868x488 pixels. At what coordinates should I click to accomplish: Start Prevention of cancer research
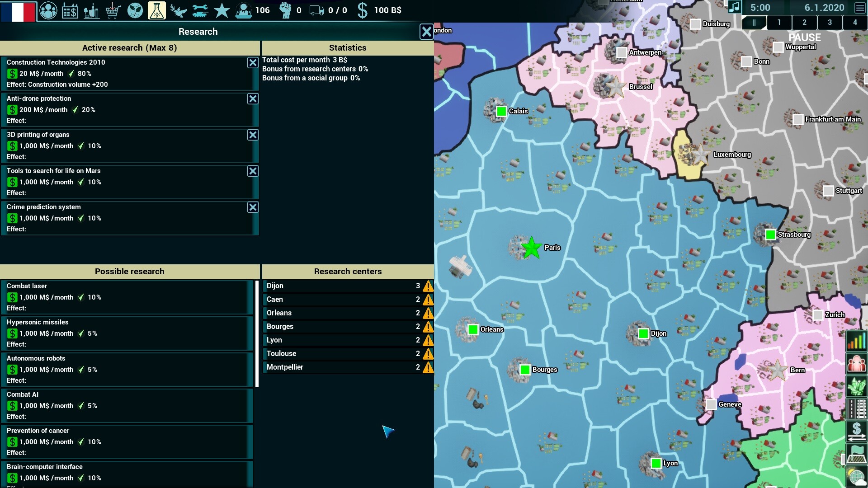pyautogui.click(x=127, y=441)
